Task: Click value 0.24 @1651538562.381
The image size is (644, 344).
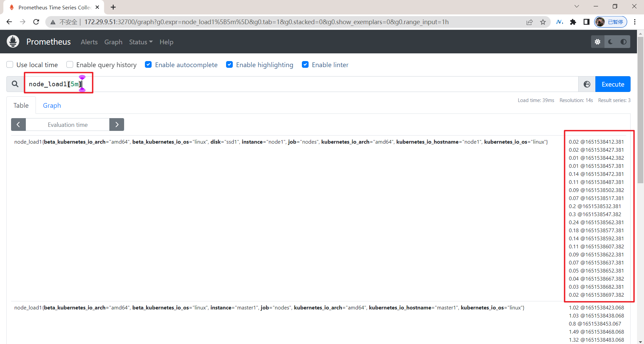Action: click(596, 222)
